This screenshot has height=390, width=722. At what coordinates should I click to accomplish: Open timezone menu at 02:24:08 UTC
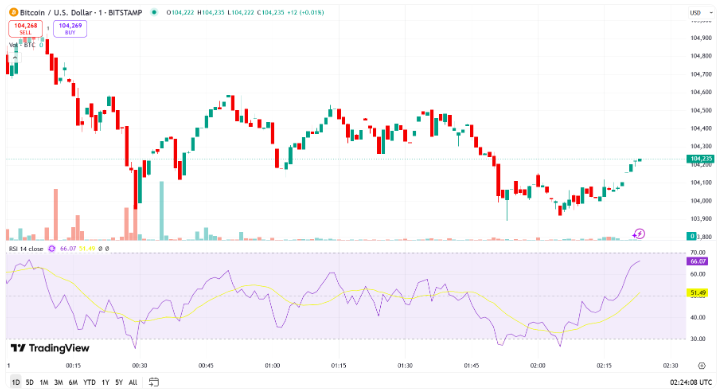(x=691, y=382)
